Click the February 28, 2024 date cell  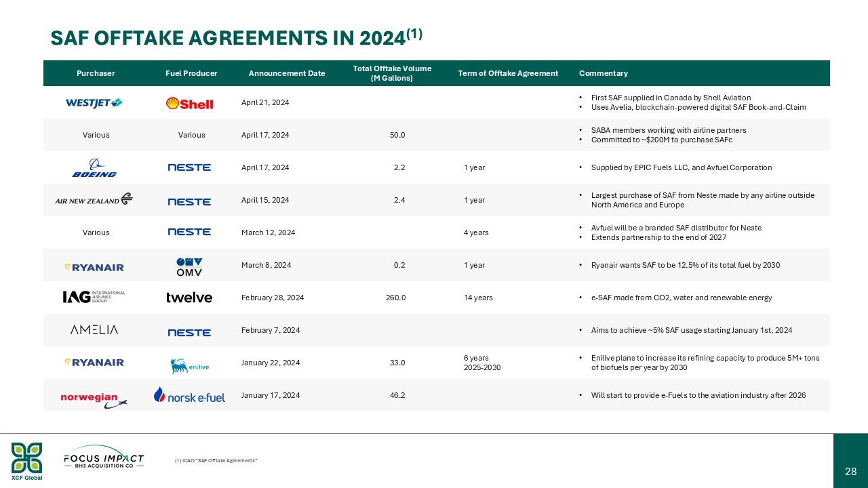[x=273, y=298]
